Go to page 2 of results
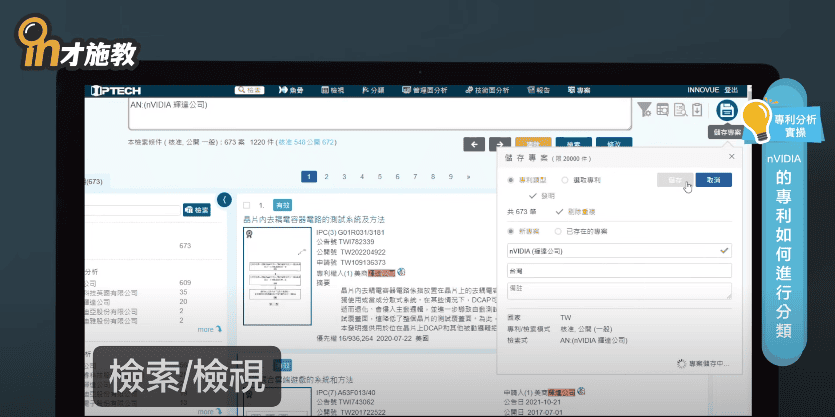The image size is (835, 417). (327, 176)
